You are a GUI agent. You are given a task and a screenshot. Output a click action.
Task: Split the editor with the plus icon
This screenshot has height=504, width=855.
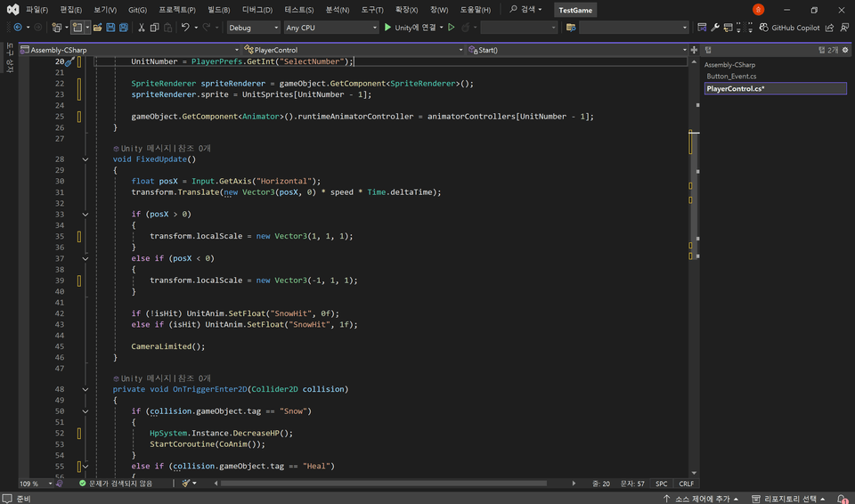(694, 50)
